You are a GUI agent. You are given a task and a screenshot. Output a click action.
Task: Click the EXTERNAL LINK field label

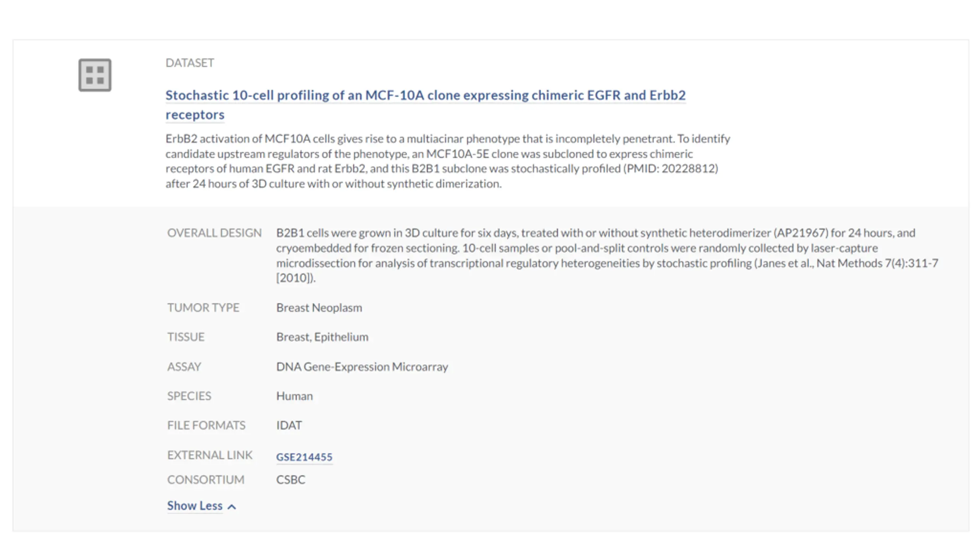click(210, 455)
